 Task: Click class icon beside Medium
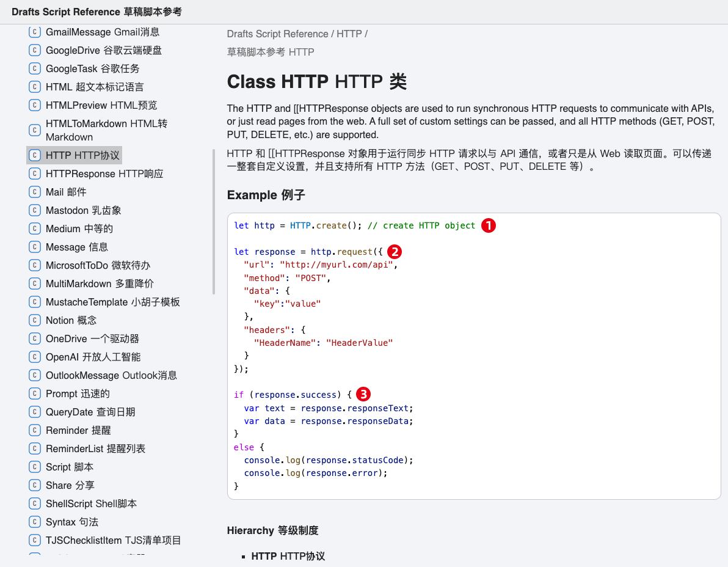click(34, 229)
